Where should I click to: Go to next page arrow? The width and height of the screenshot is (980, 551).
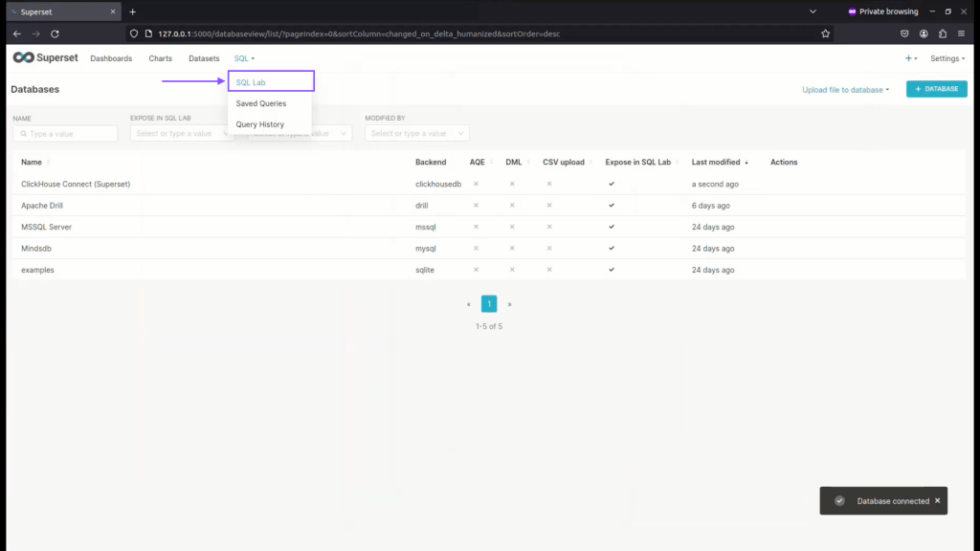(509, 304)
